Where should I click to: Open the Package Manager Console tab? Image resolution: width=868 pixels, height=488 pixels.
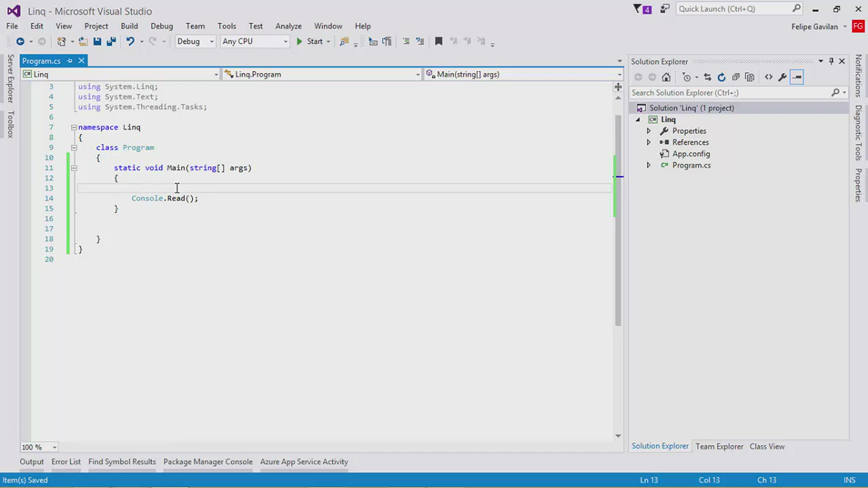tap(208, 462)
